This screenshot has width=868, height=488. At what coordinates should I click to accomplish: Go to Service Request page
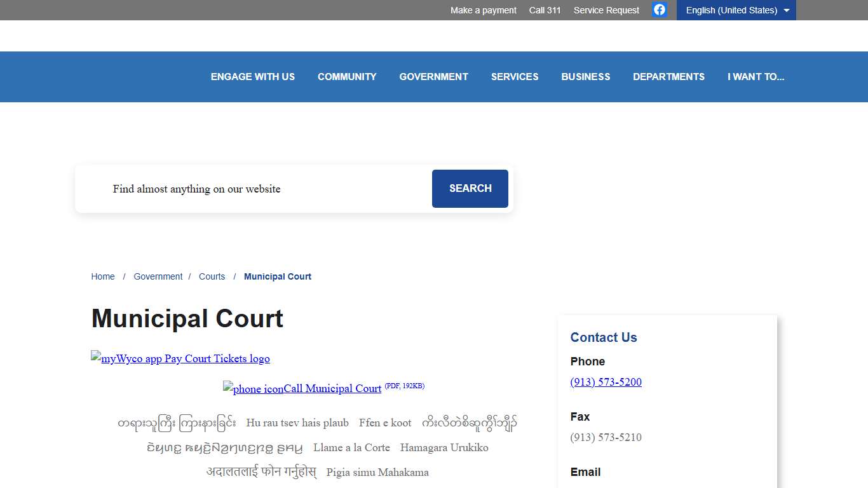[x=606, y=10]
